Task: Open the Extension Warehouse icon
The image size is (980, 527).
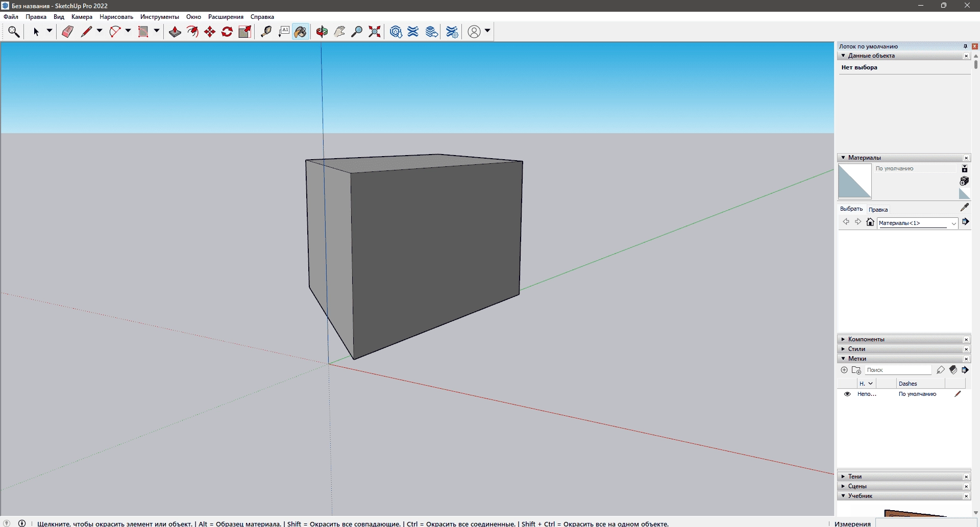Action: pos(413,32)
